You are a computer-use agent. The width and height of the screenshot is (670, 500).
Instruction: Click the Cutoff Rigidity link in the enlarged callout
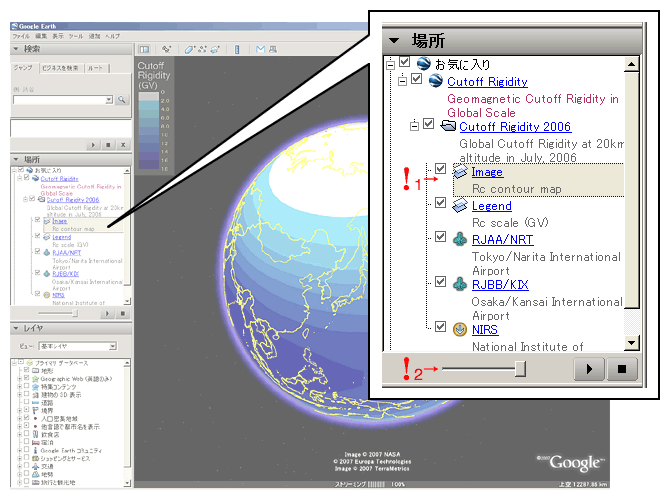[487, 82]
